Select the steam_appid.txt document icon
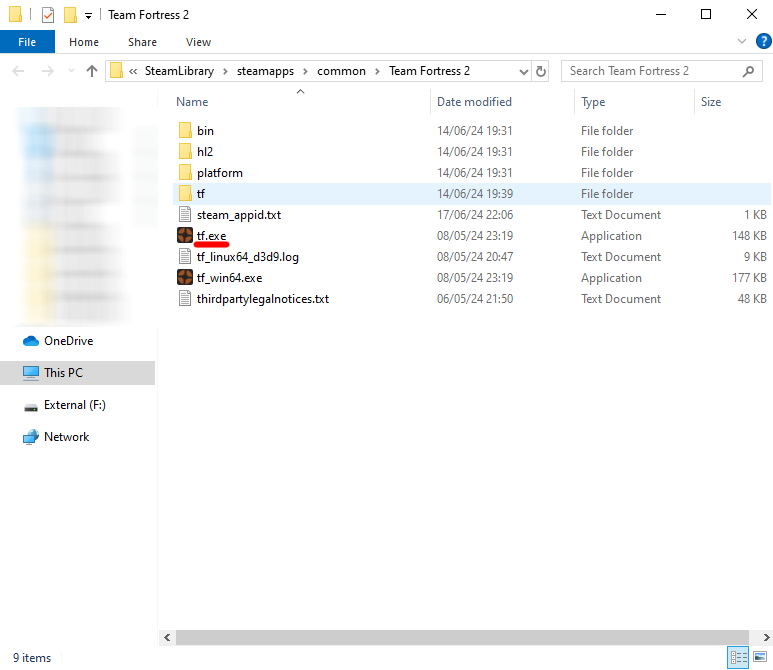The width and height of the screenshot is (773, 670). point(185,214)
